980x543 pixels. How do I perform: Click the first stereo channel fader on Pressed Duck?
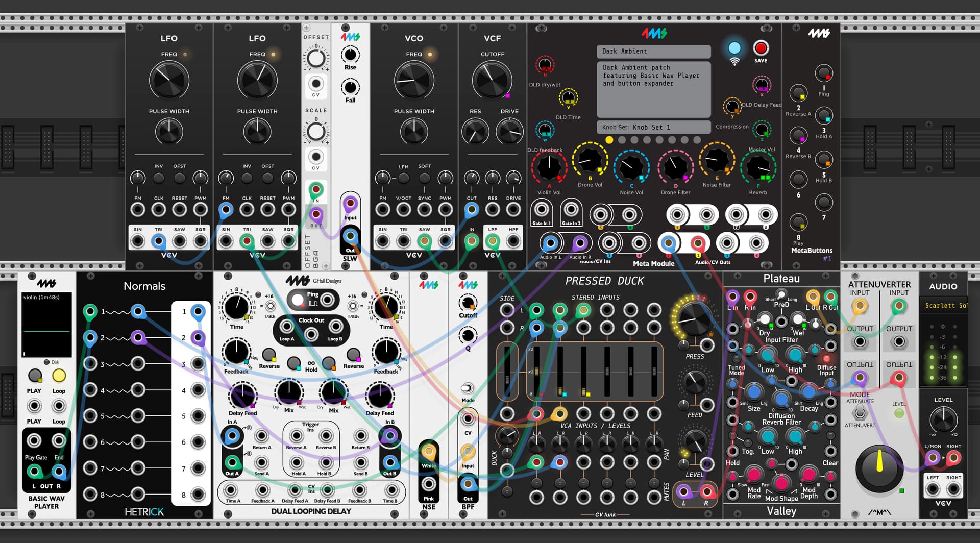pyautogui.click(x=536, y=371)
